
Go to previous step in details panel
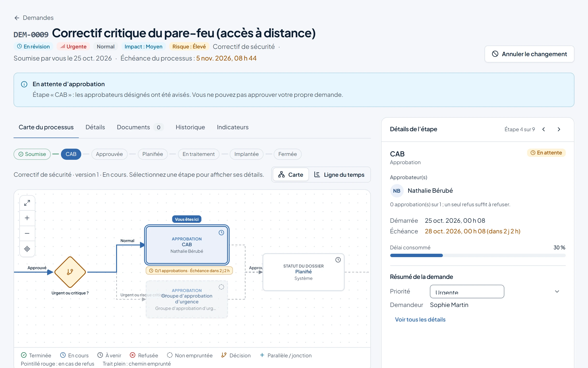[544, 129]
